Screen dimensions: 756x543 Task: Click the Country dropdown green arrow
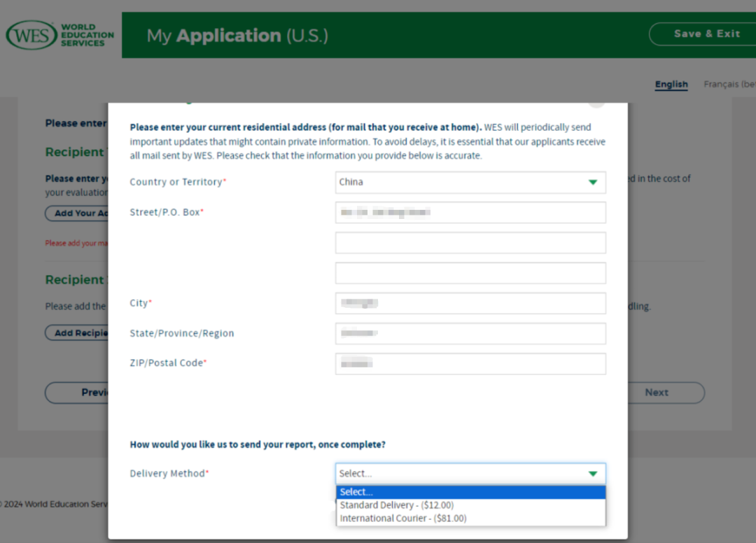click(593, 182)
